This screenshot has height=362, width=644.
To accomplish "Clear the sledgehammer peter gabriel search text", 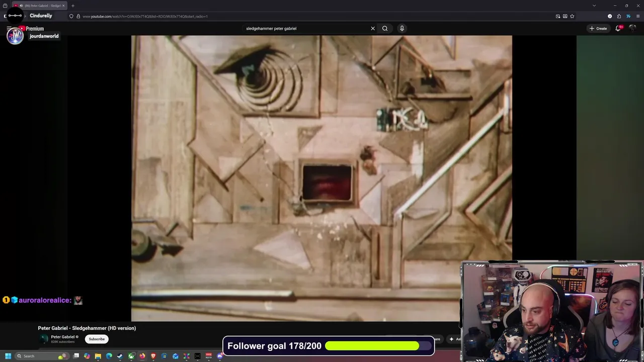I will (x=373, y=29).
